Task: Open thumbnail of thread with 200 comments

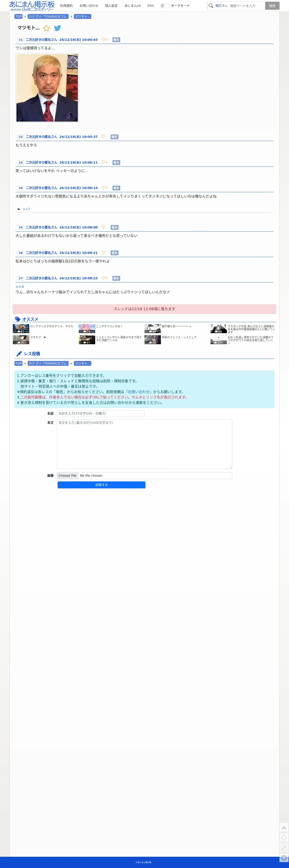Action: point(219,340)
